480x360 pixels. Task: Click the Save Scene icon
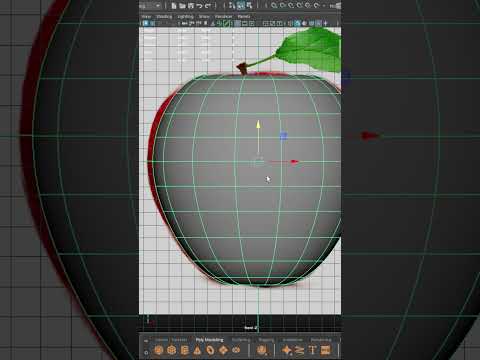point(191,5)
